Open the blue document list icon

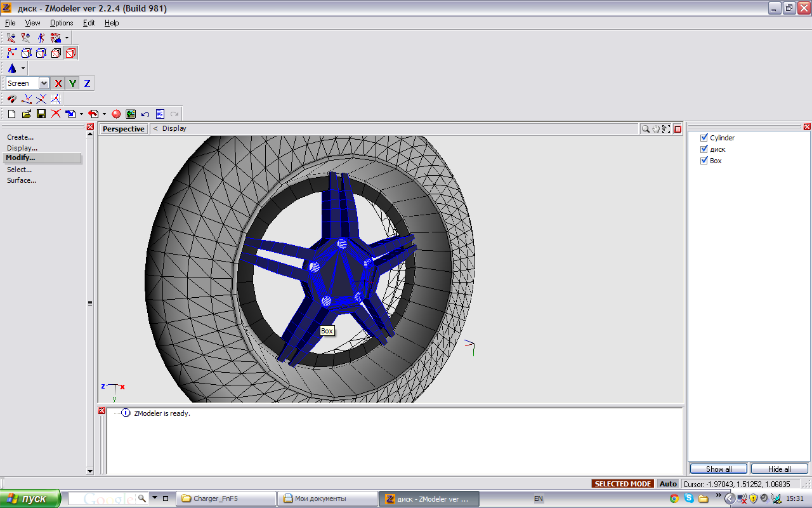tap(160, 114)
